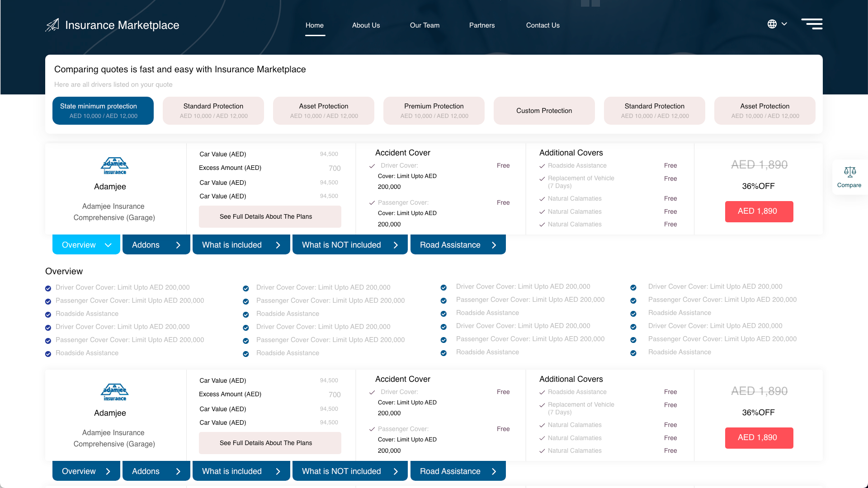Select the Premium Protection tab
The image size is (868, 488).
434,111
